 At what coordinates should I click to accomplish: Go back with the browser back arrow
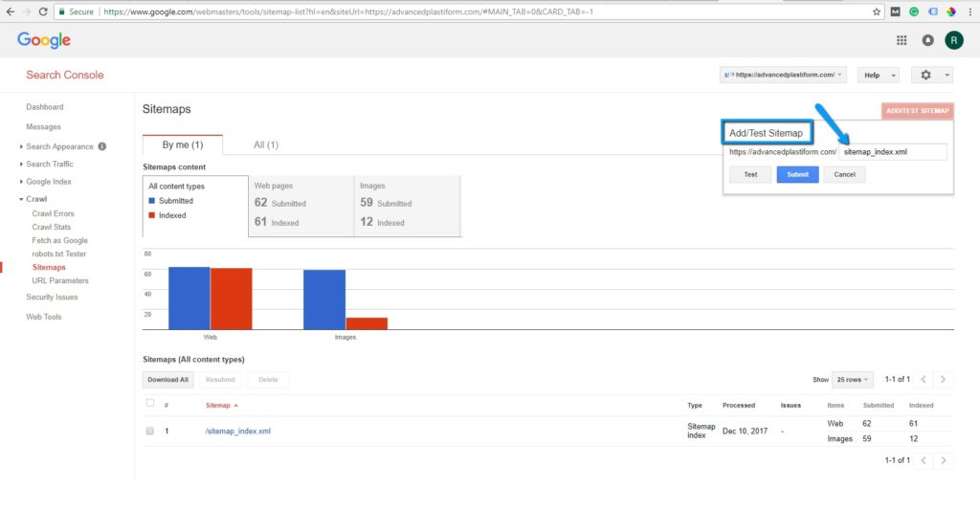click(11, 11)
